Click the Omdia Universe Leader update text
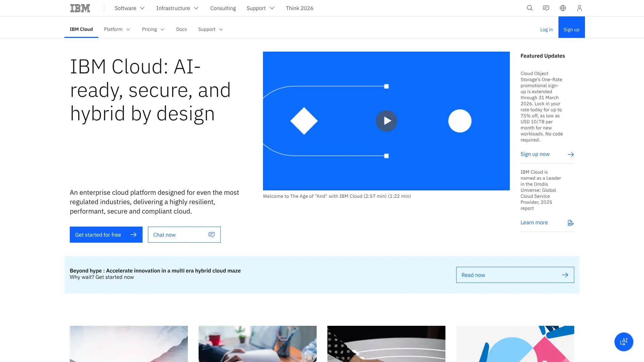This screenshot has width=644, height=362. tap(541, 190)
